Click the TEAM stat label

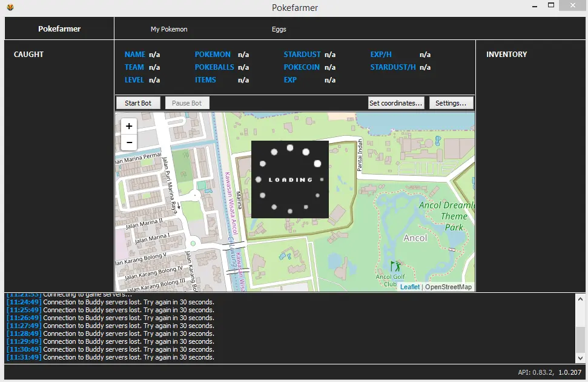[x=134, y=67]
